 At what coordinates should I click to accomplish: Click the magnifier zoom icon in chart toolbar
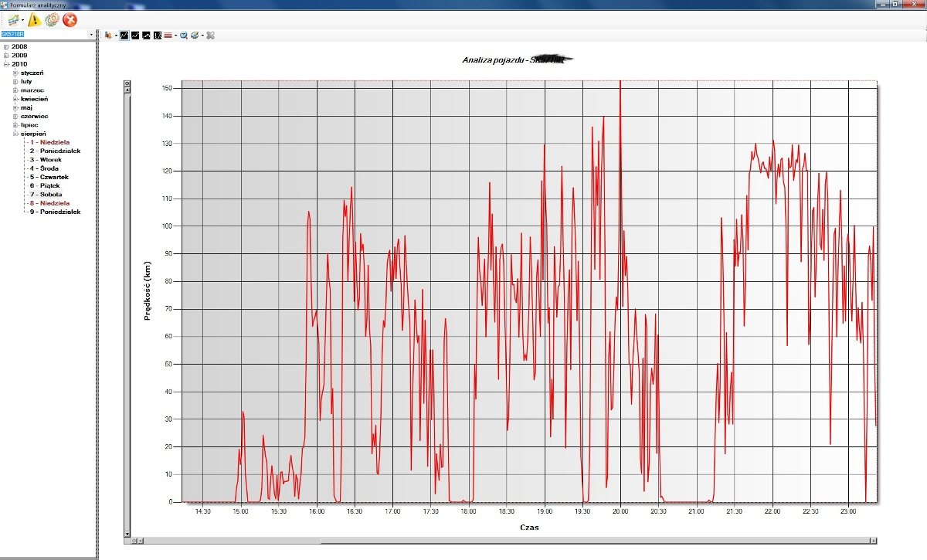[184, 35]
